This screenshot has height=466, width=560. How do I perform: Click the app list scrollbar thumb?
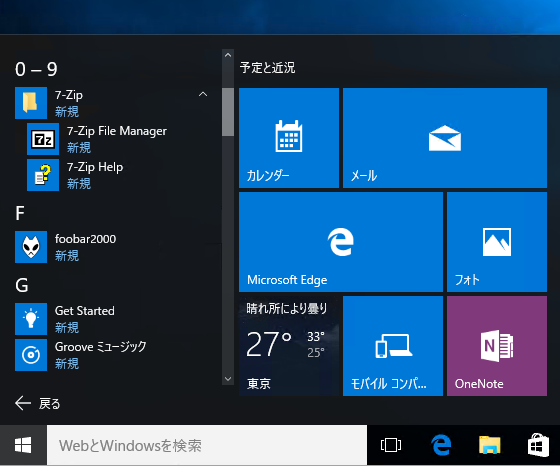tap(228, 112)
